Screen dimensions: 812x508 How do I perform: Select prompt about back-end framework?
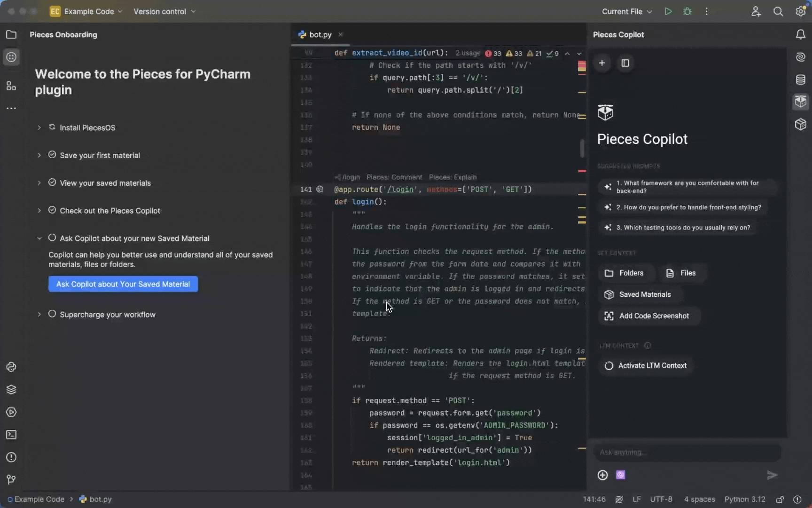click(x=687, y=187)
